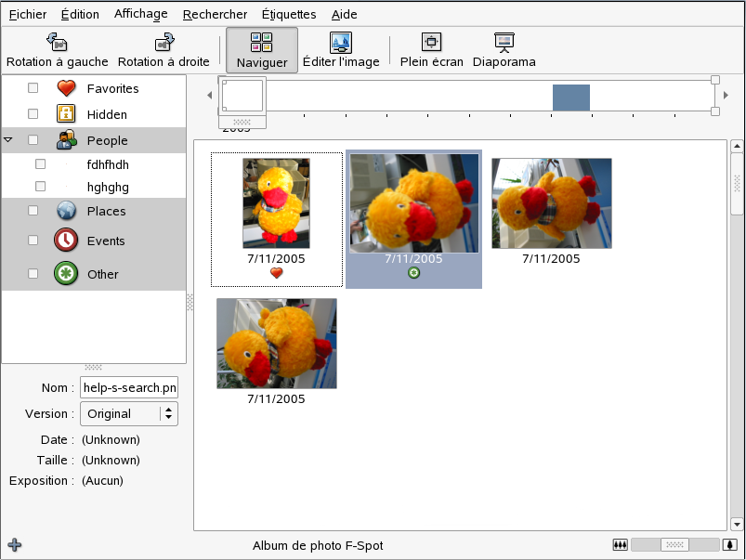
Task: Open the Rechercher menu
Action: tap(215, 14)
